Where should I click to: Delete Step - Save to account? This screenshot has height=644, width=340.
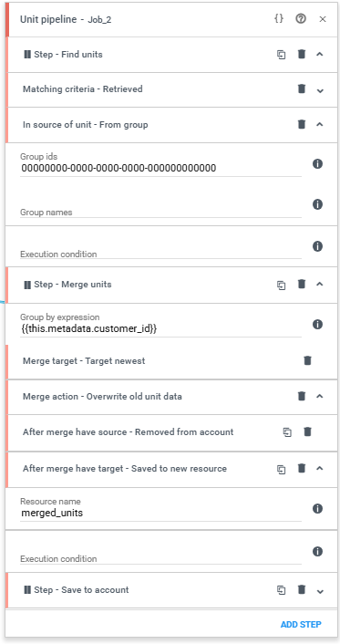(302, 590)
